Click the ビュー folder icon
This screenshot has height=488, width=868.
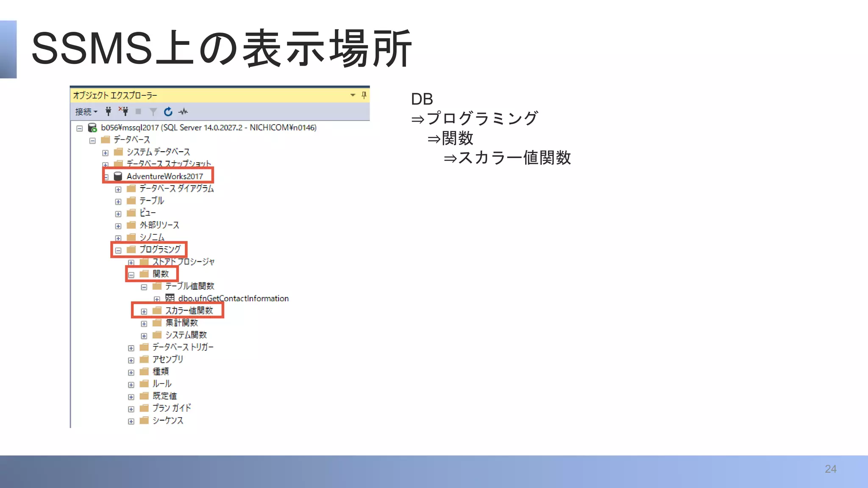tap(131, 213)
